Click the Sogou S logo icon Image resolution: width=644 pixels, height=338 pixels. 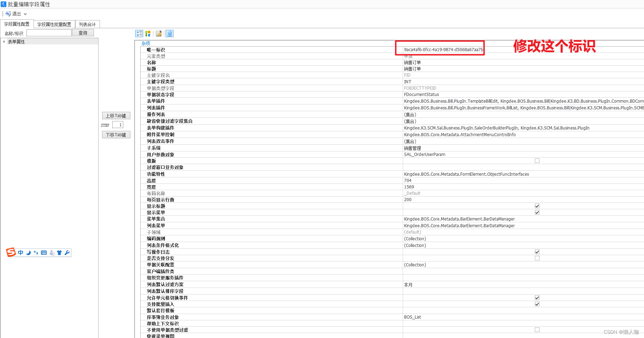click(11, 252)
